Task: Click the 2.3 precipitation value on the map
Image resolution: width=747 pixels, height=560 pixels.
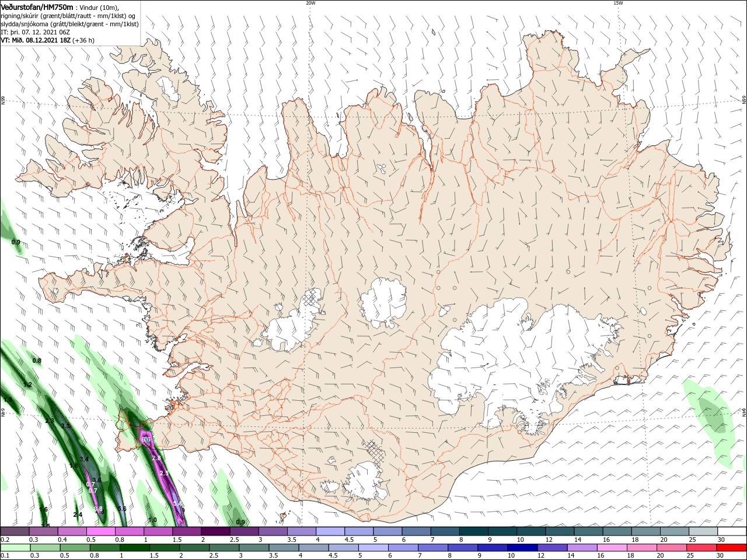Action: coord(50,421)
